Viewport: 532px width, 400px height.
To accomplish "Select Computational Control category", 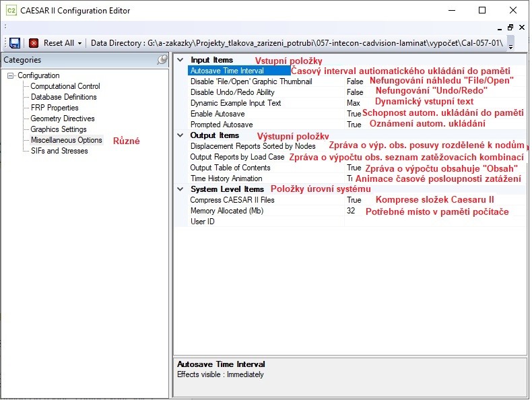I will point(65,86).
